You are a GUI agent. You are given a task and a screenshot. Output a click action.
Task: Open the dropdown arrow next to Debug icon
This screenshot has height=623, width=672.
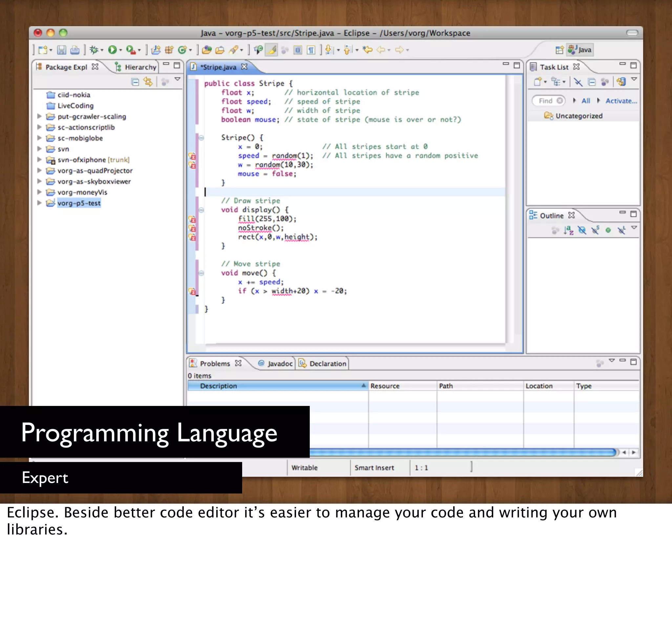[x=102, y=50]
